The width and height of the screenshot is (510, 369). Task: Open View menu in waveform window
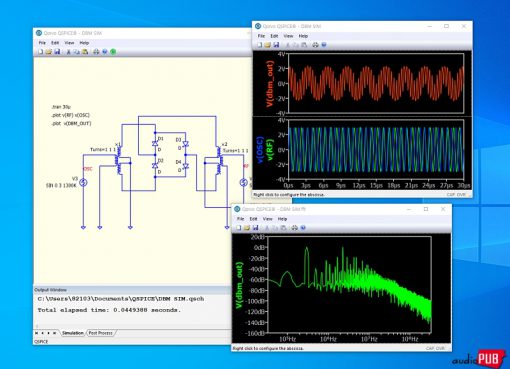click(x=288, y=36)
